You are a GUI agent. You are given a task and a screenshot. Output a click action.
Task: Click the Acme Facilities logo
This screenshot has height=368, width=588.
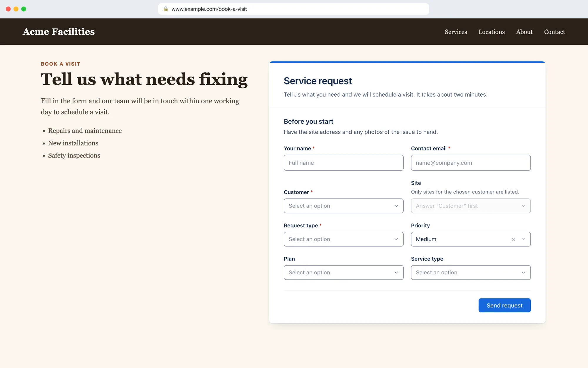point(59,32)
